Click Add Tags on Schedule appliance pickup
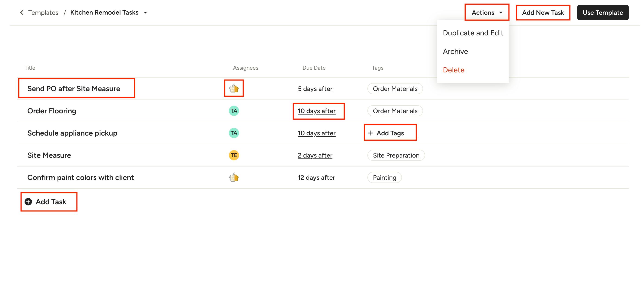 [x=386, y=133]
